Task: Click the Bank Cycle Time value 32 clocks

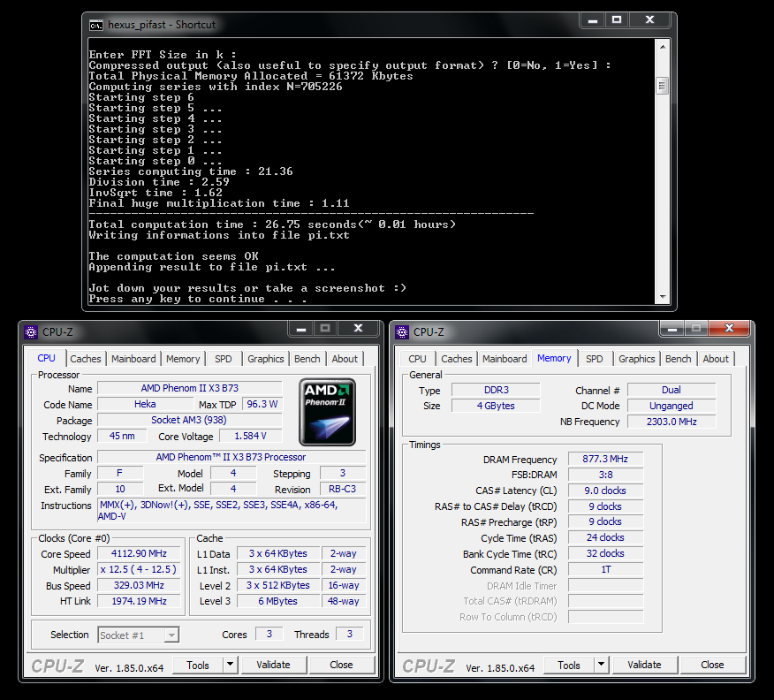Action: click(x=605, y=554)
